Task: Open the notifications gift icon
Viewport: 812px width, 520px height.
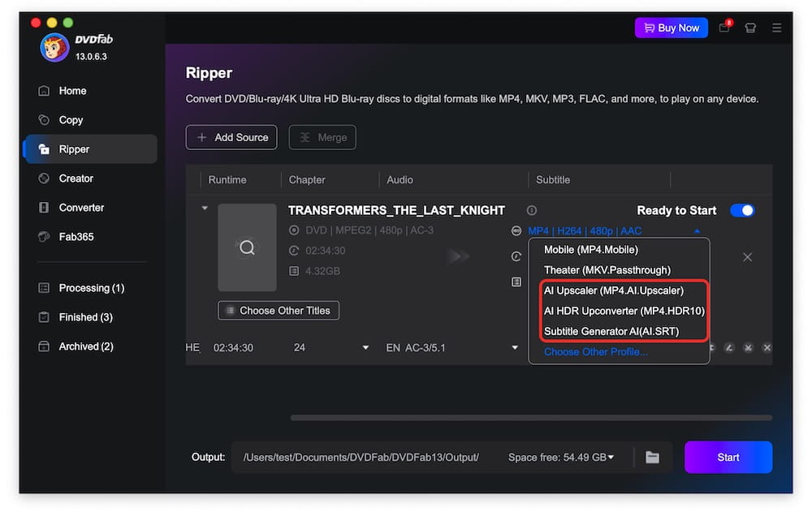Action: tap(724, 28)
